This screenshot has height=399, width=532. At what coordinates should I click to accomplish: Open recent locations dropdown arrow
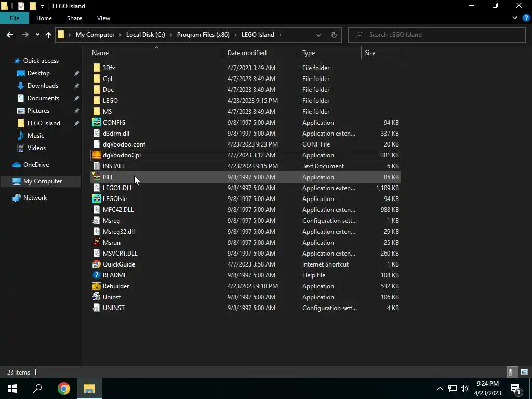click(37, 35)
